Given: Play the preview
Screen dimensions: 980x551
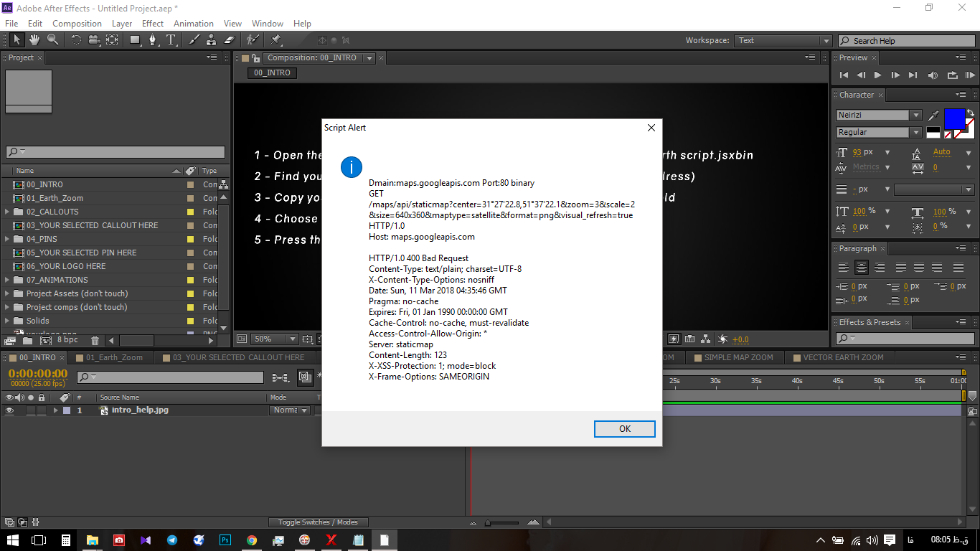Looking at the screenshot, I should click(x=877, y=75).
